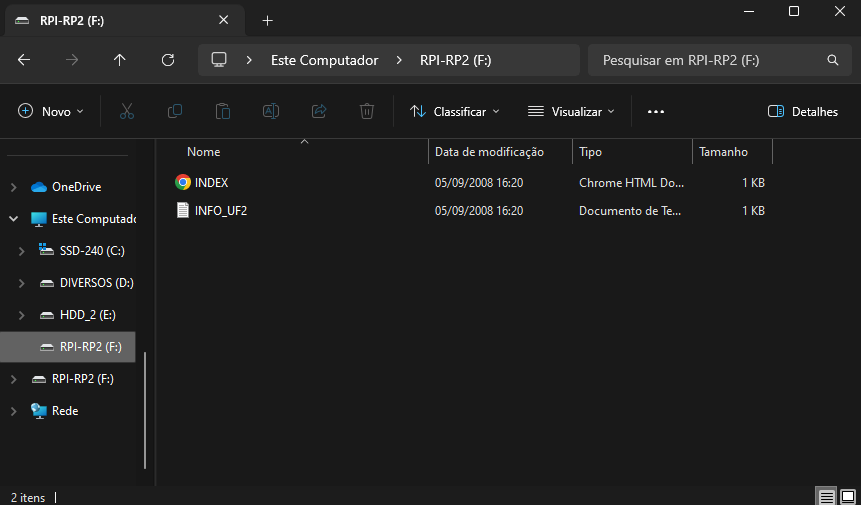Select the INFO_UF2 text file

[x=220, y=211]
